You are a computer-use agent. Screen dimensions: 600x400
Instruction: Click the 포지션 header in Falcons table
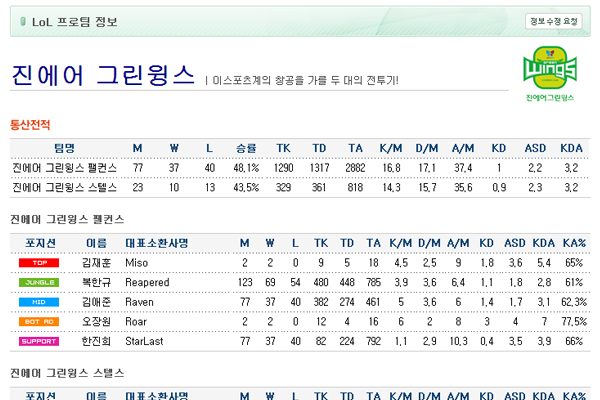(x=41, y=243)
